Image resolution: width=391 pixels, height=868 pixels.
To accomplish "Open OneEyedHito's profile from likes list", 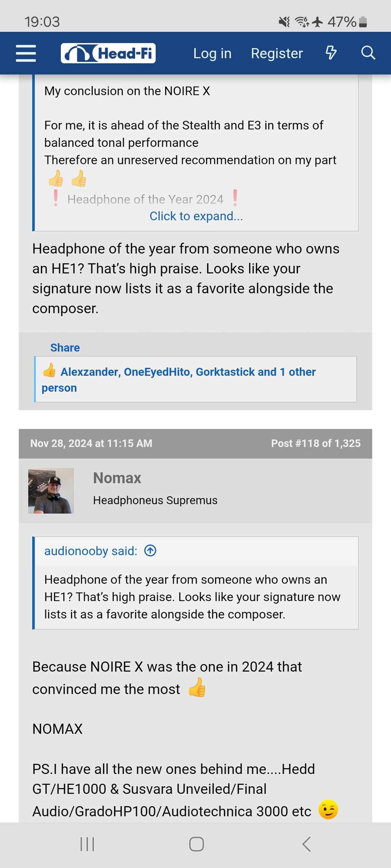I will 157,372.
